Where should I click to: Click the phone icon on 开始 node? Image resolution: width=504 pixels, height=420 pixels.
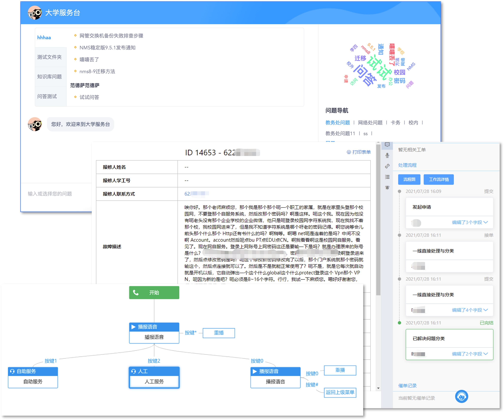pos(136,293)
